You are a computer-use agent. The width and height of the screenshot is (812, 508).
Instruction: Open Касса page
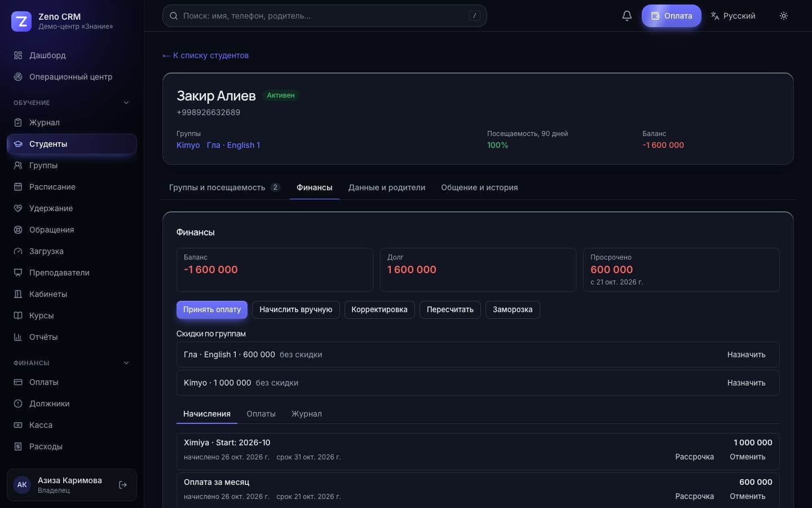coord(72,425)
